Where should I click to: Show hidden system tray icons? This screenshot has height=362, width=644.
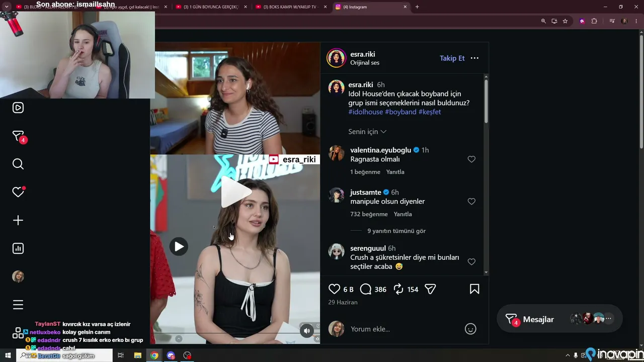tap(568, 355)
